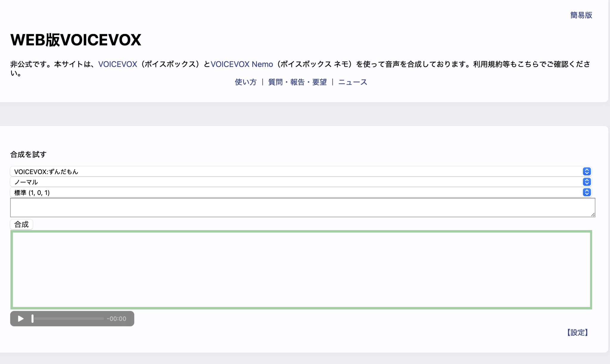Go to the 使い方 page

pos(245,82)
